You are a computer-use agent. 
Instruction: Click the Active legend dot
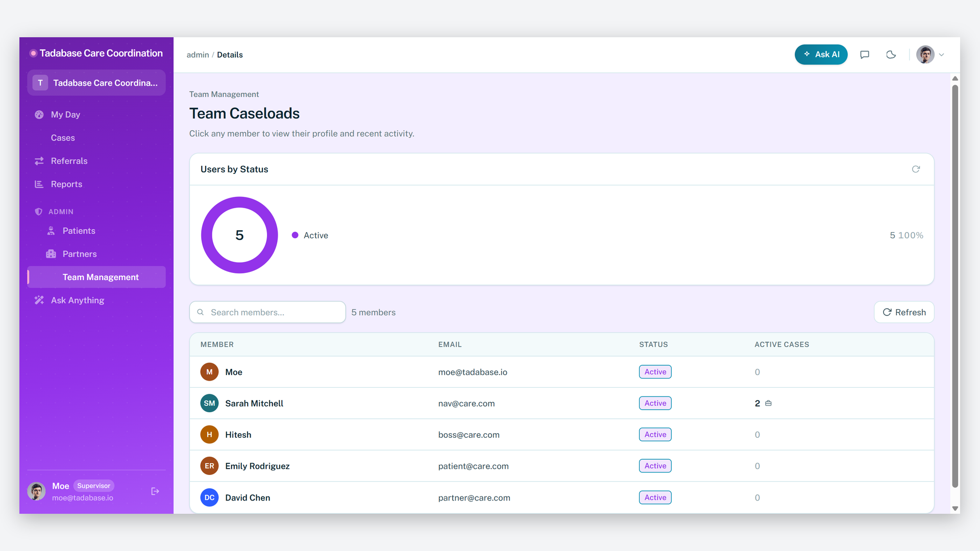click(295, 235)
